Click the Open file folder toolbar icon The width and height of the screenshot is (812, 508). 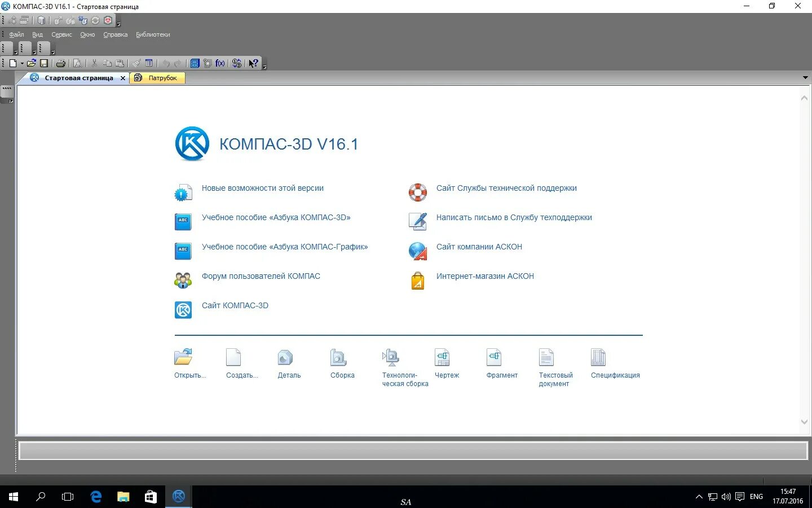pos(32,63)
